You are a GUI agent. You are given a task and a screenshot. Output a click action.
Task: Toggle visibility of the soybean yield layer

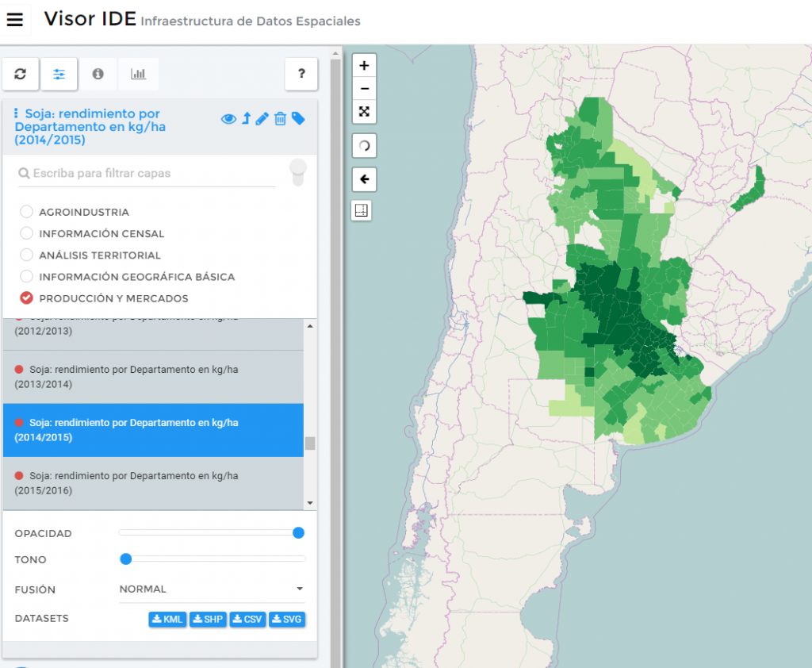pos(228,118)
